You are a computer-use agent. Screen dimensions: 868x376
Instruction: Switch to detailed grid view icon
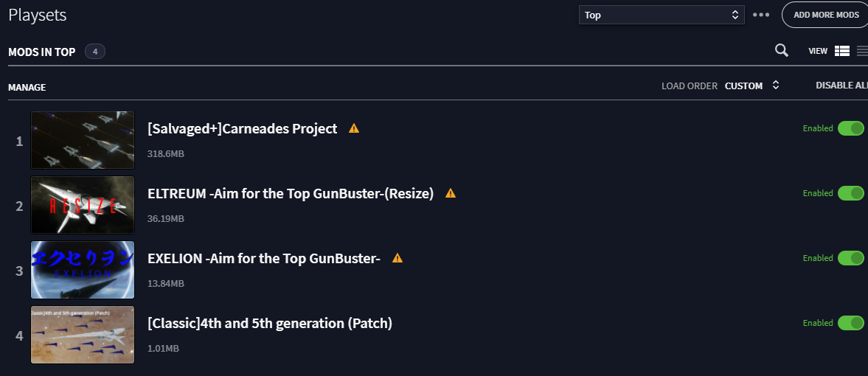click(842, 51)
